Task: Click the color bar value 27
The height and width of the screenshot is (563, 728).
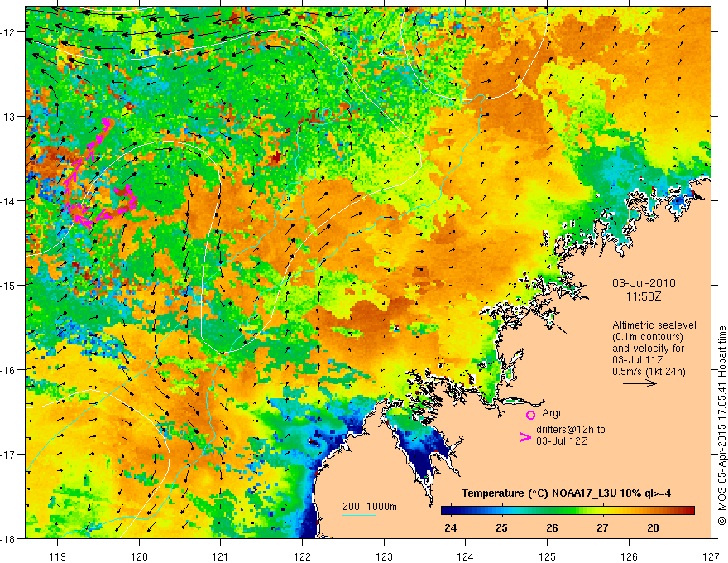Action: tap(602, 528)
